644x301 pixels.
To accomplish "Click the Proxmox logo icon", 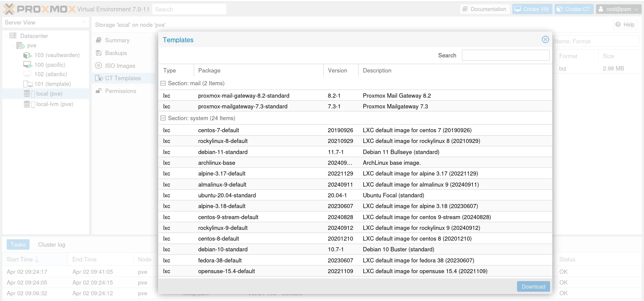I will pyautogui.click(x=9, y=9).
